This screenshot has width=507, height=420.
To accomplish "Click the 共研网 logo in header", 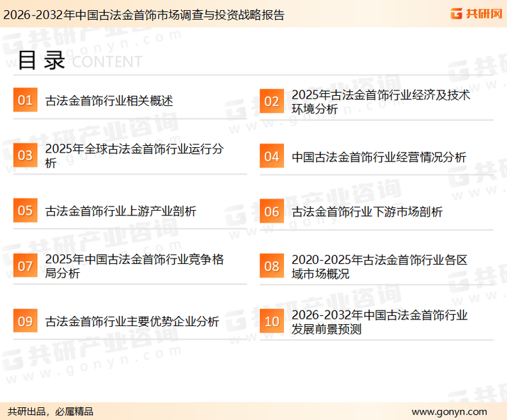I will click(476, 14).
